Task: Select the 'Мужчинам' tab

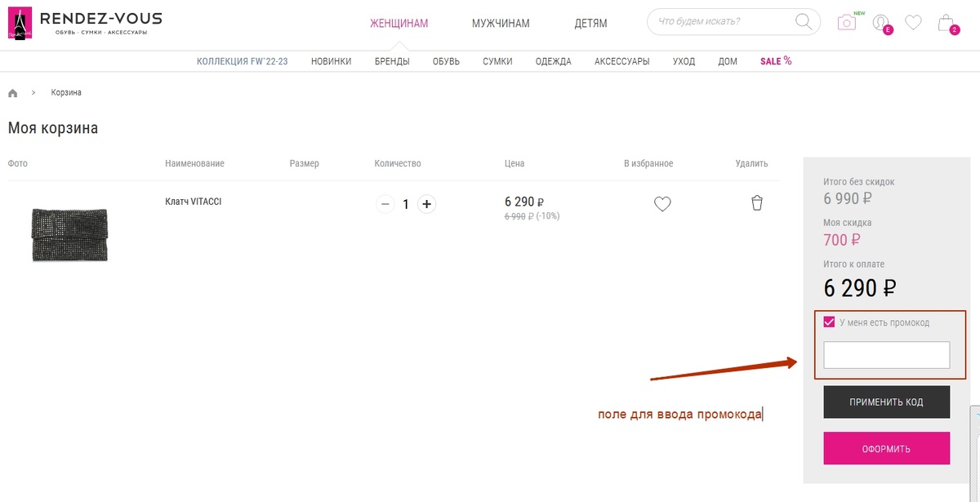Action: tap(501, 23)
